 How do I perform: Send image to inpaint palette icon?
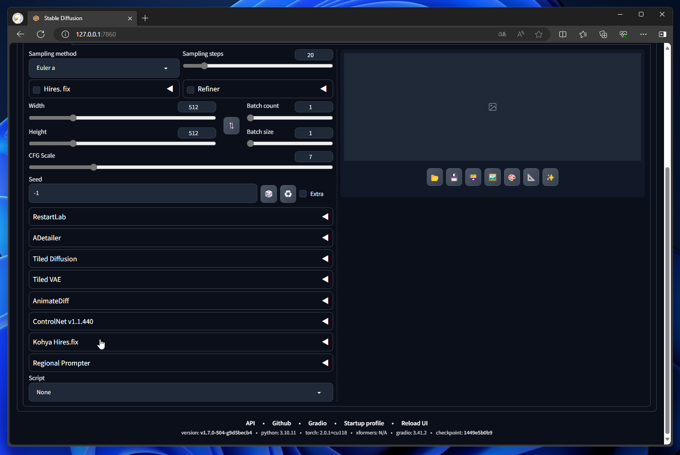click(x=512, y=177)
